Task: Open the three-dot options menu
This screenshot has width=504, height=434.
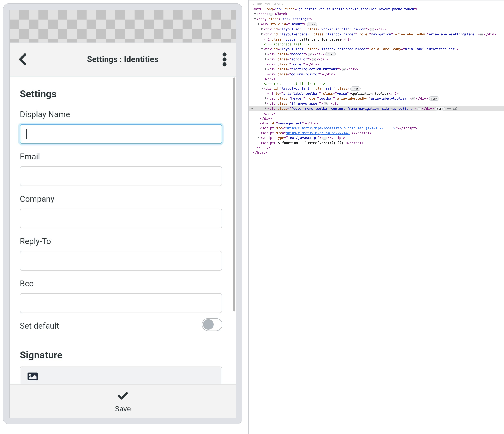Action: click(224, 59)
